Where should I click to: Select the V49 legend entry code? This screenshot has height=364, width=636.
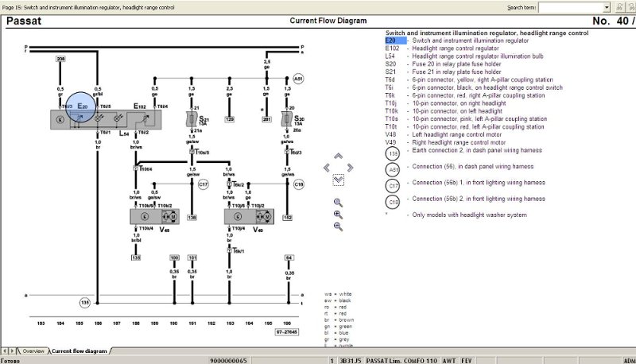pyautogui.click(x=390, y=143)
